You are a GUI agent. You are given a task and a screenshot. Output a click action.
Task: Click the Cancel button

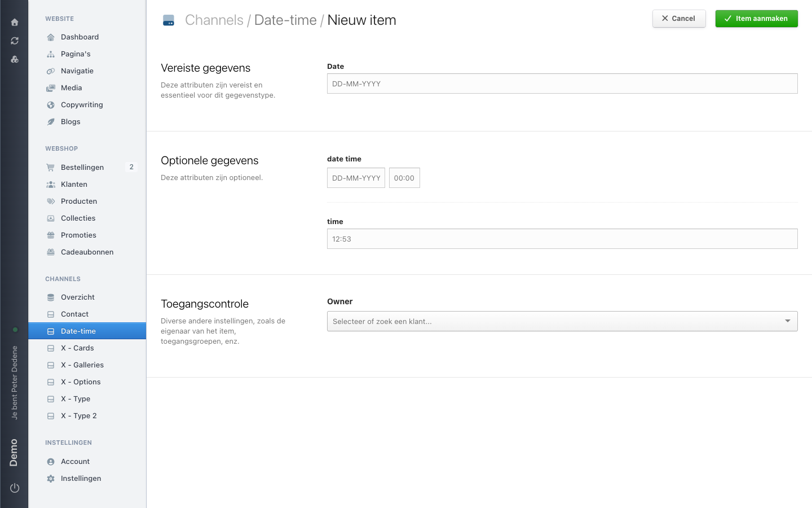(x=679, y=19)
